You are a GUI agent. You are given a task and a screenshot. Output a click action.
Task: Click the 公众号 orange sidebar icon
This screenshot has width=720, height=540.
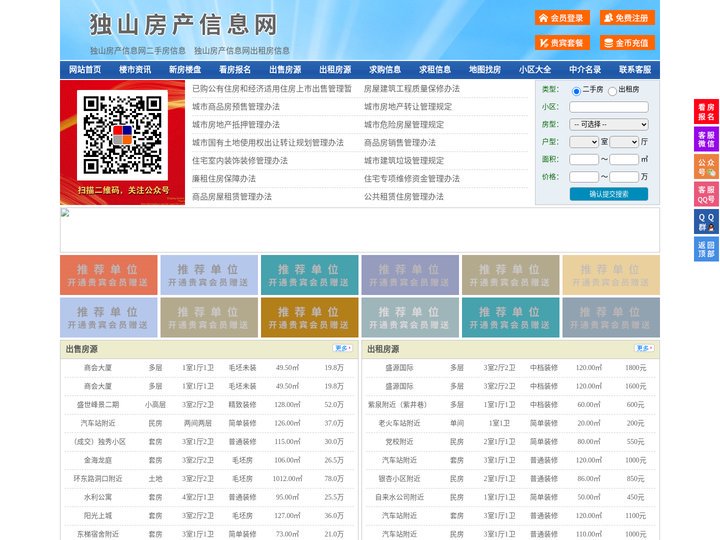706,167
